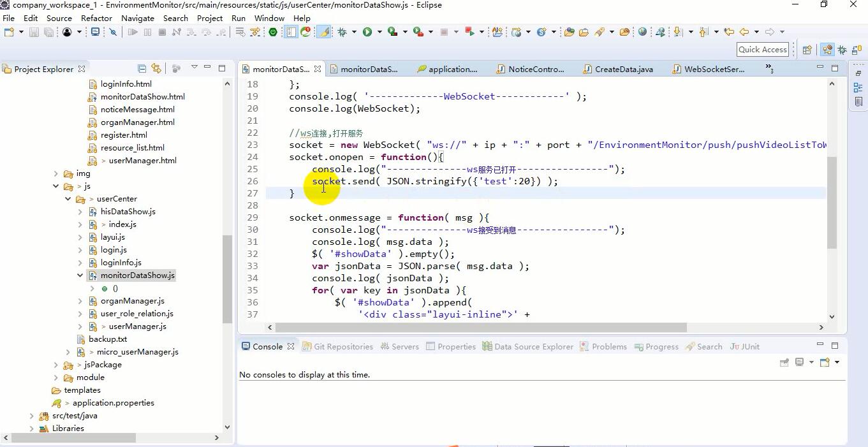Collapse monitorDataShow.js tree node
The width and height of the screenshot is (868, 447).
[80, 275]
